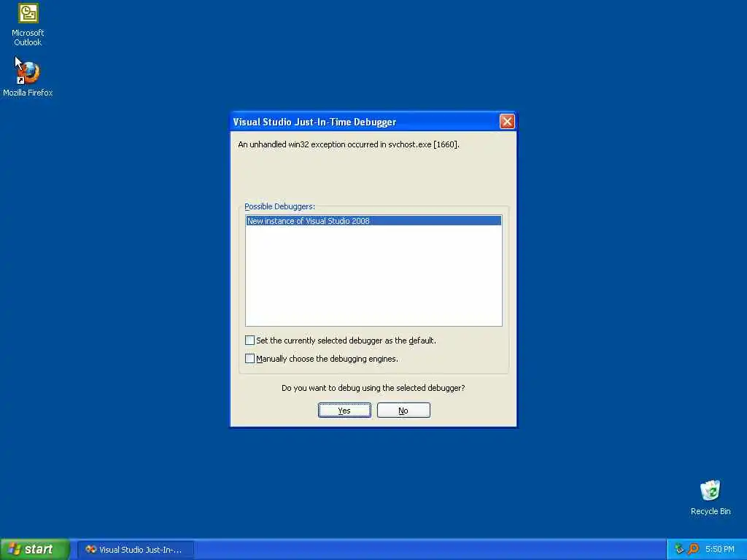Select New instance of Visual Studio 2008

click(373, 221)
